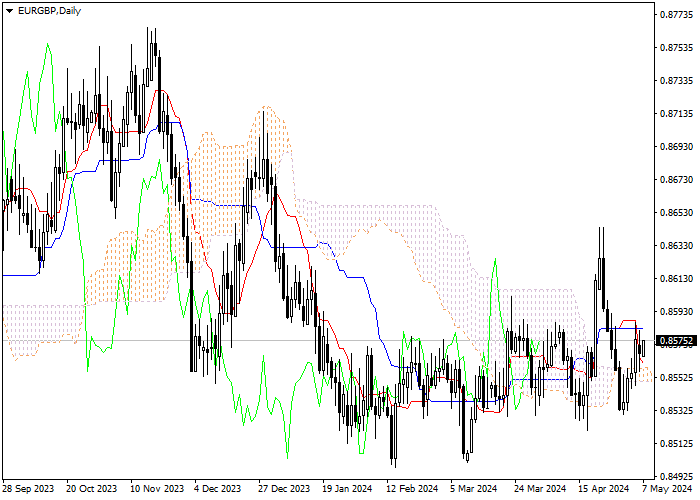Click the 24 Mar 2024 date label
This screenshot has height=500, width=700.
(540, 489)
